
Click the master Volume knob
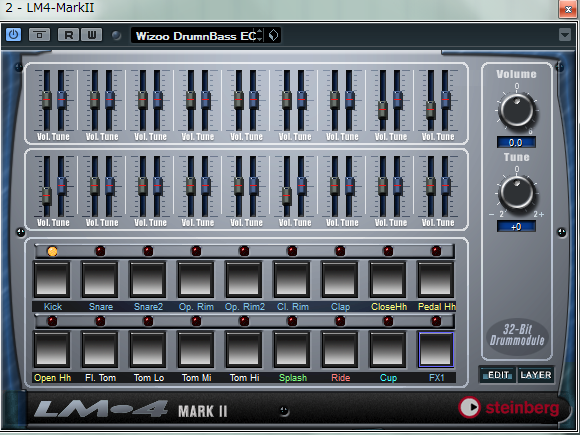(x=517, y=110)
